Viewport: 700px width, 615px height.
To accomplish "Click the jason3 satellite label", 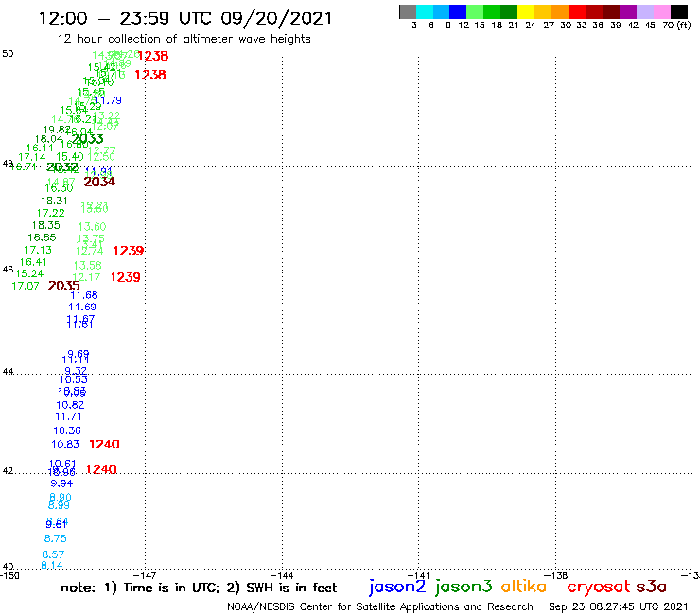I will click(464, 587).
